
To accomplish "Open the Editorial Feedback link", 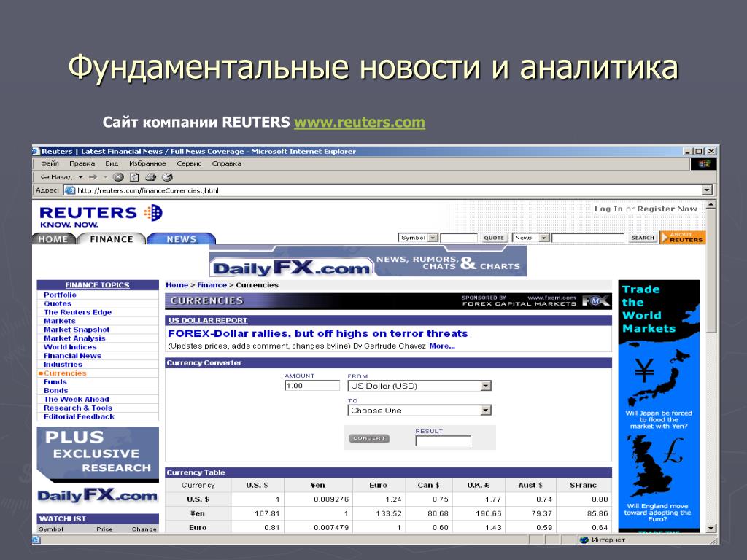I will [x=79, y=416].
